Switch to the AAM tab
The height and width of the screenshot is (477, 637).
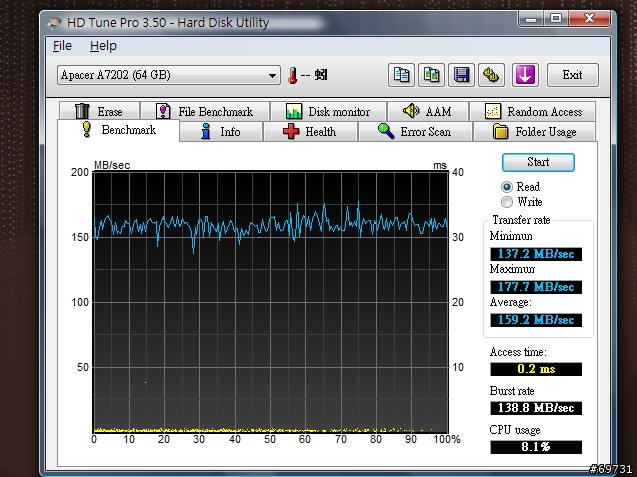428,111
